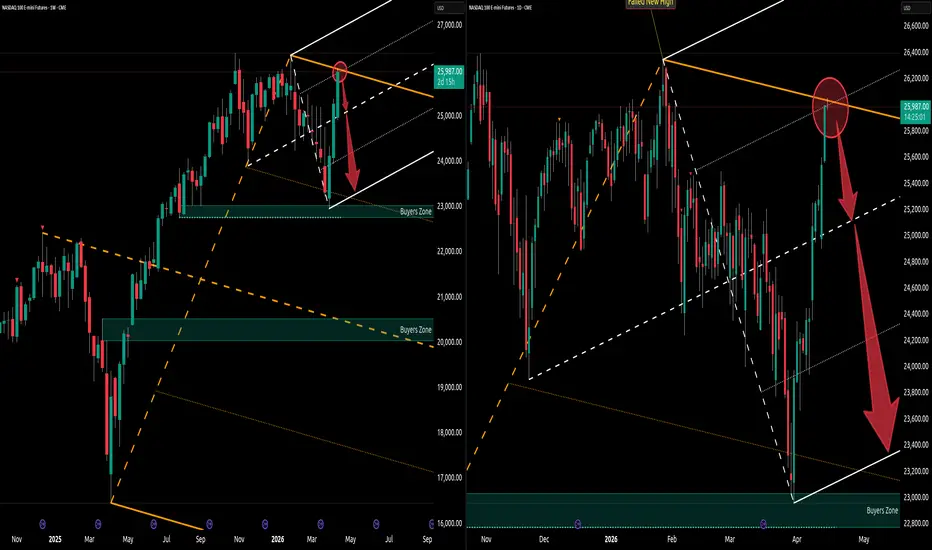Click the weekly event marker between May and Jul 2026
932x550 pixels.
point(376,524)
